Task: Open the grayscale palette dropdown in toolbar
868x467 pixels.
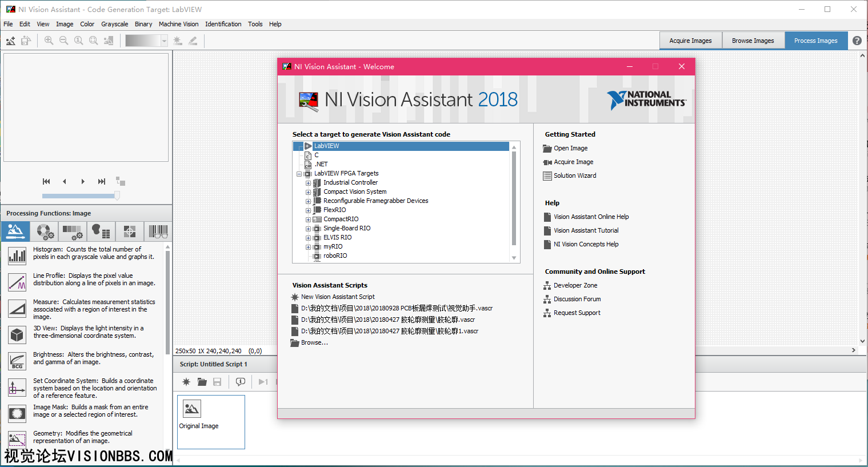Action: 164,41
